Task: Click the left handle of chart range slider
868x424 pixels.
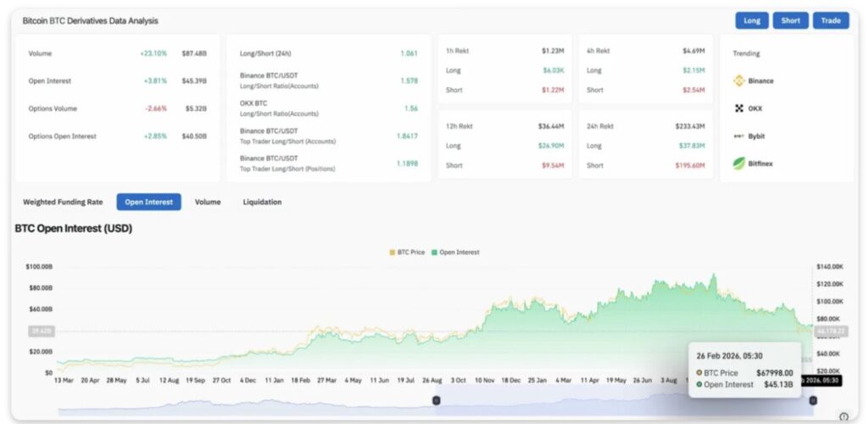Action: point(436,400)
